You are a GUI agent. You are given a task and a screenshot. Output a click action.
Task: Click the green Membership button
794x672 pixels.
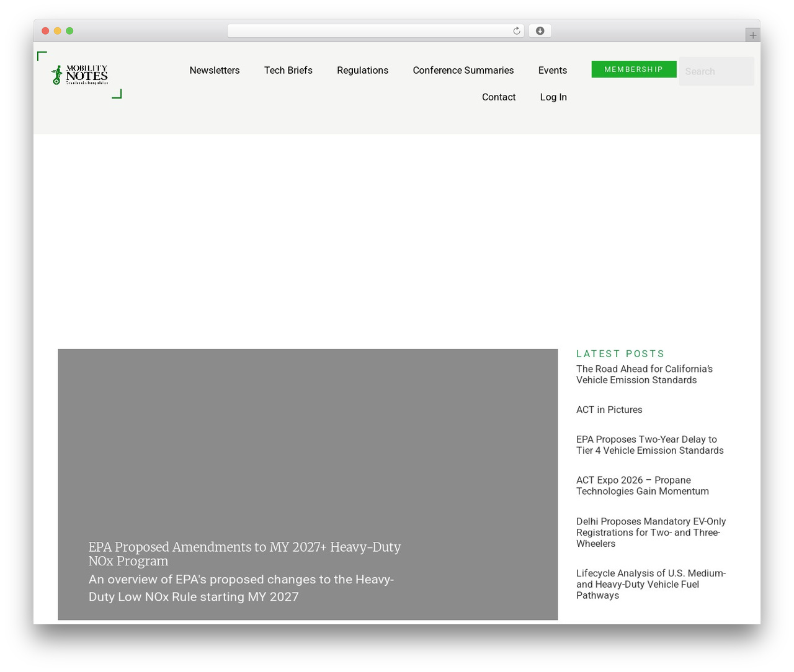[x=634, y=69]
